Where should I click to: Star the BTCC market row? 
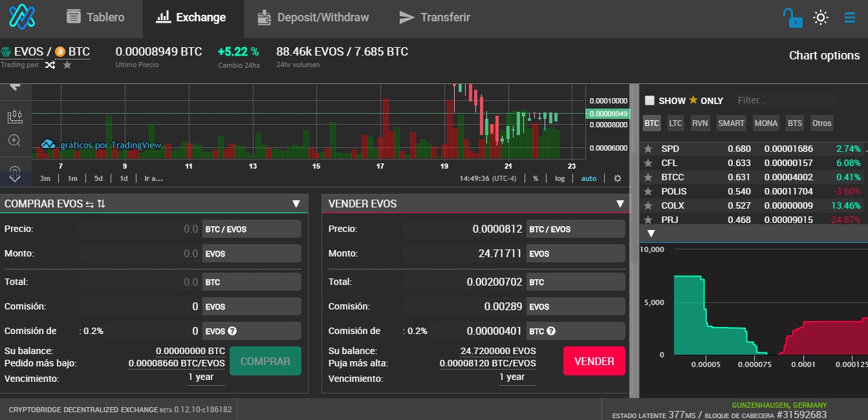tap(648, 177)
